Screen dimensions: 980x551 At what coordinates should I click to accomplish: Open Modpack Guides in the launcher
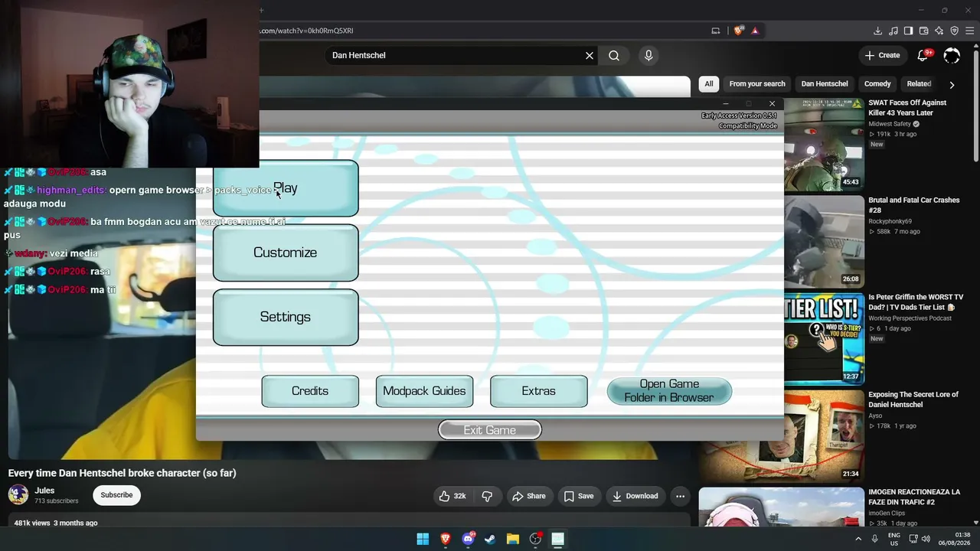coord(424,391)
